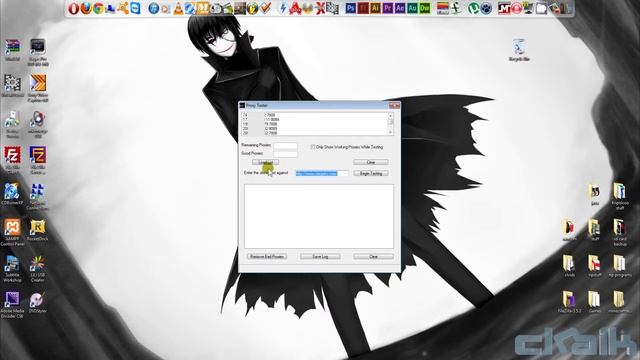The width and height of the screenshot is (640, 360).
Task: Click the proxy list scrollbar down arrow
Action: pyautogui.click(x=391, y=132)
